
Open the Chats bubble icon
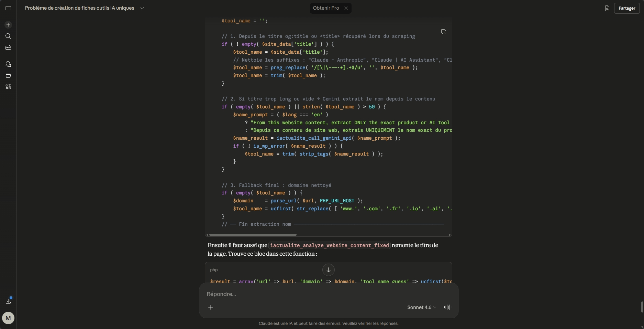[8, 64]
